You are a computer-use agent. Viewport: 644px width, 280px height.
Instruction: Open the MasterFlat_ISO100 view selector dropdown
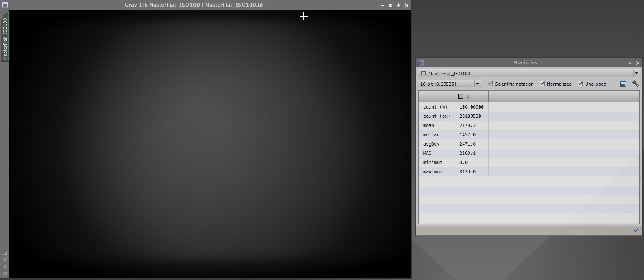[529, 73]
